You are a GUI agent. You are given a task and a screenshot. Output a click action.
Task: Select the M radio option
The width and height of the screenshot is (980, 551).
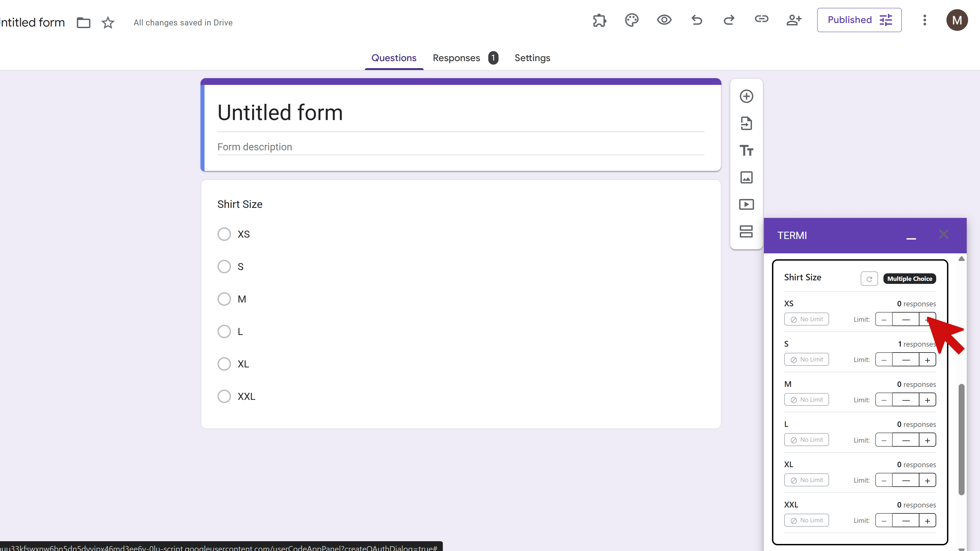(x=224, y=299)
